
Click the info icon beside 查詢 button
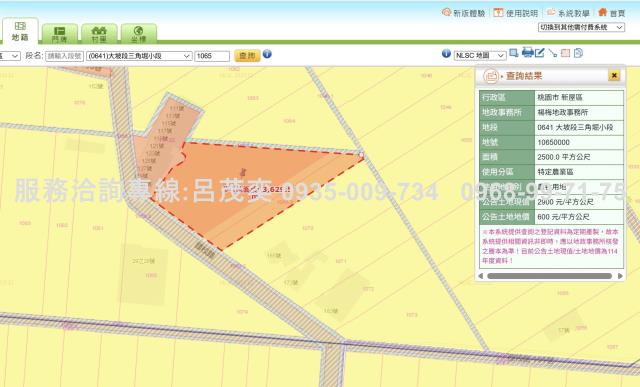click(267, 54)
